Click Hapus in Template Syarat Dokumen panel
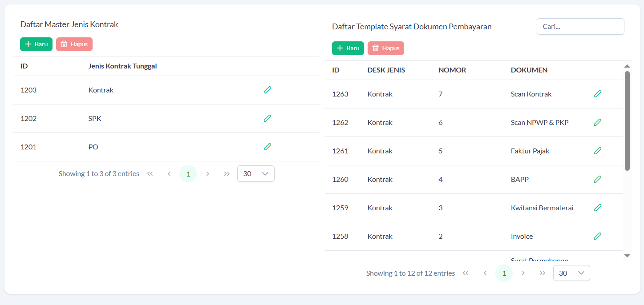Screen dimensions: 644x305 [386, 48]
